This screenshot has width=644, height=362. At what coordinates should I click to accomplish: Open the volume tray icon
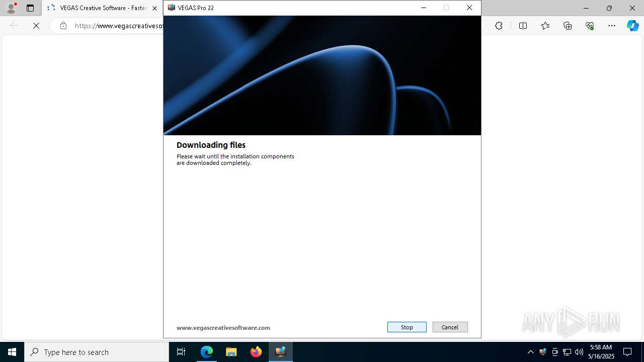click(579, 352)
